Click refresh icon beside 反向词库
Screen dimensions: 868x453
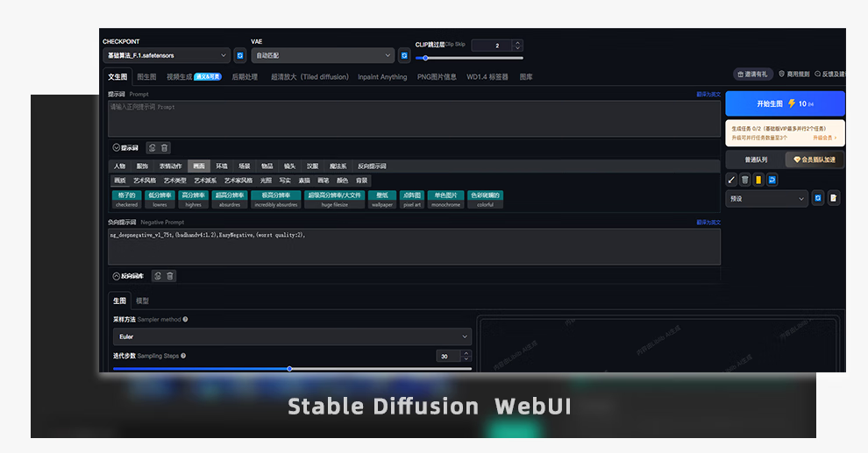pos(158,275)
